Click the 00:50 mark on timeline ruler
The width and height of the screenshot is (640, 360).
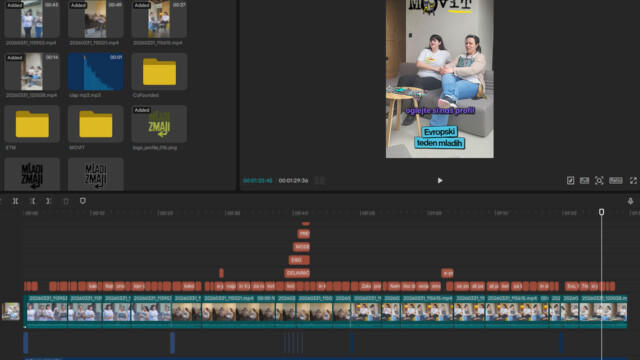pos(367,213)
